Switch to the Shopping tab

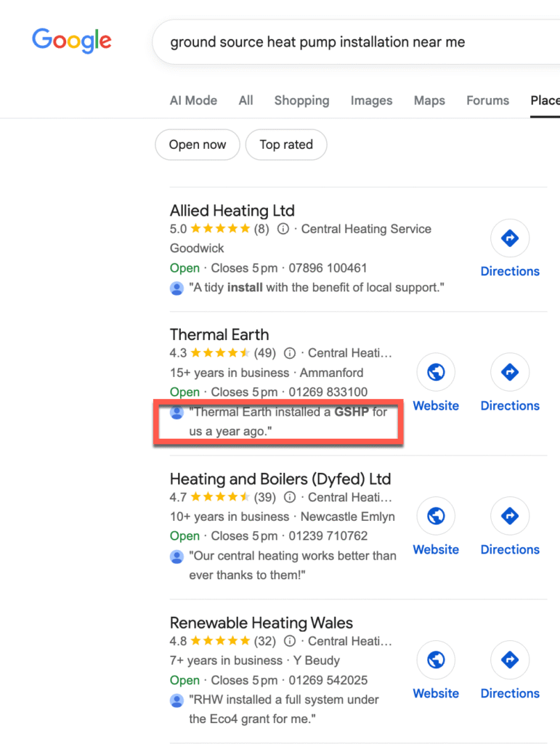pyautogui.click(x=301, y=100)
